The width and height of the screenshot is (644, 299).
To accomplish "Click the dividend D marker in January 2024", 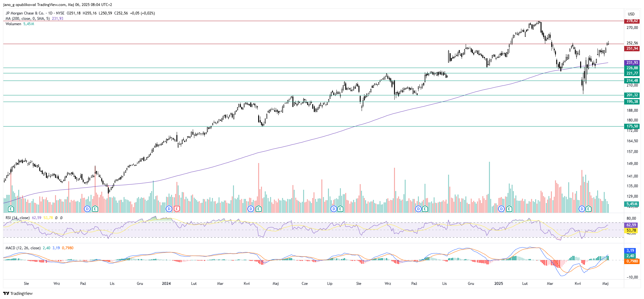I will [x=169, y=209].
